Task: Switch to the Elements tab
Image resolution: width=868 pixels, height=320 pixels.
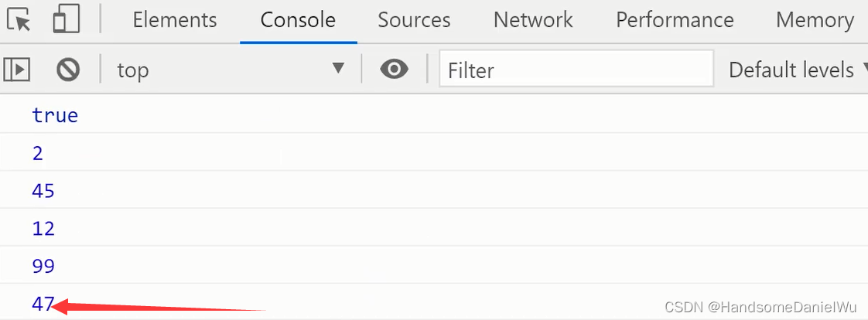Action: 175,20
